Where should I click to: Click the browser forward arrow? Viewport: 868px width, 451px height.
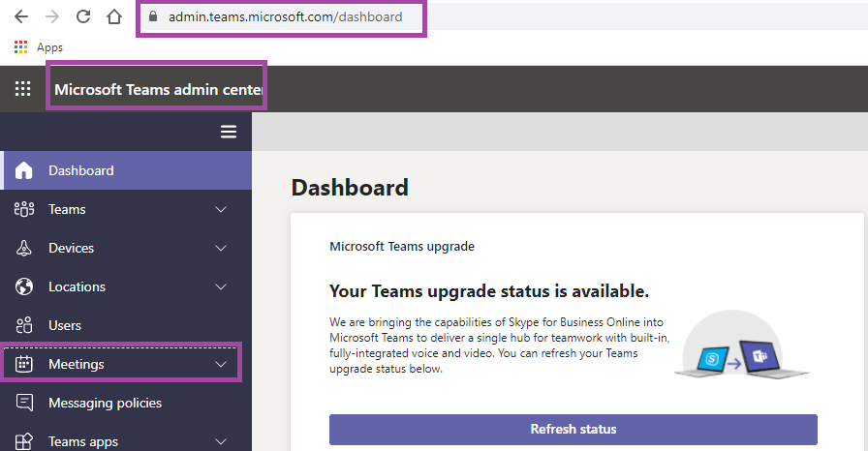click(x=52, y=16)
